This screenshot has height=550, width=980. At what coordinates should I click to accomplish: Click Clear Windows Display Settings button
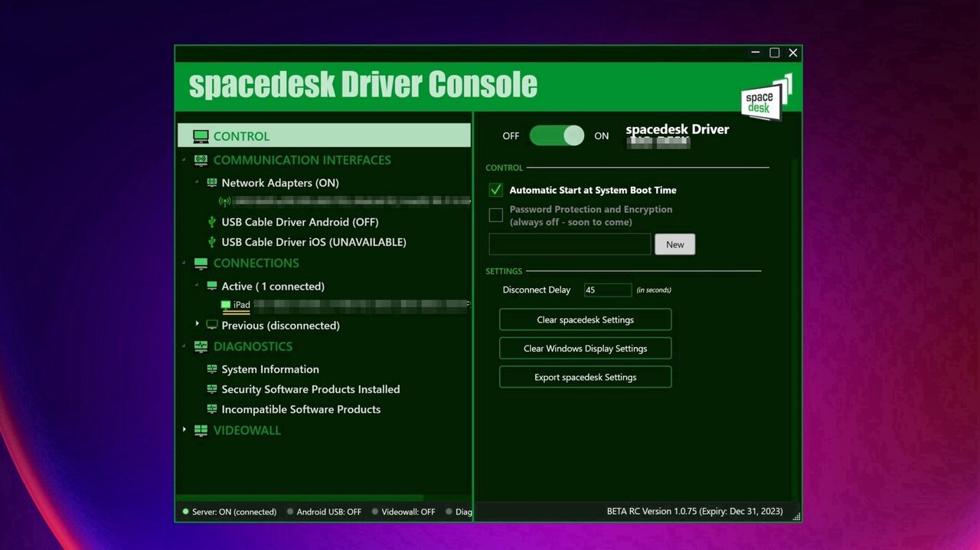[x=585, y=349]
